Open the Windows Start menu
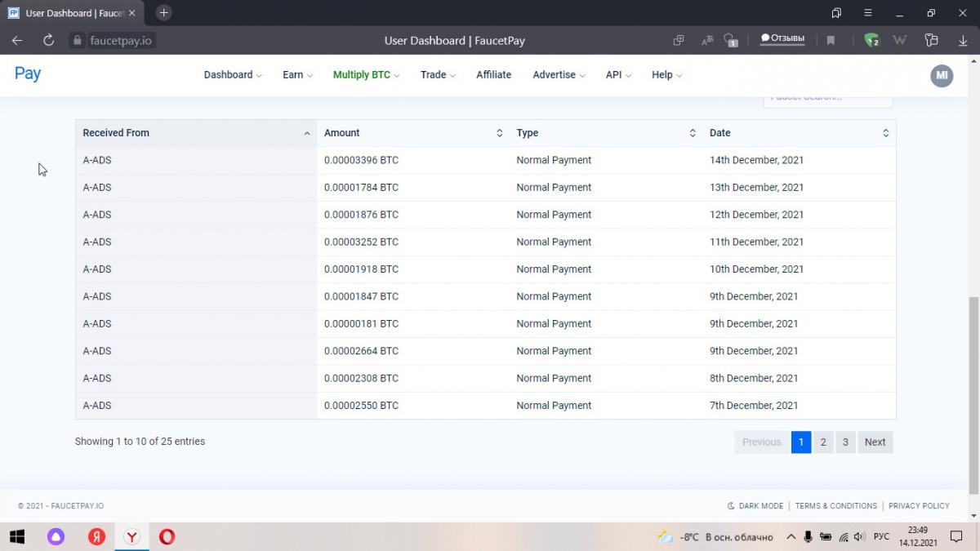980x551 pixels. coord(16,537)
